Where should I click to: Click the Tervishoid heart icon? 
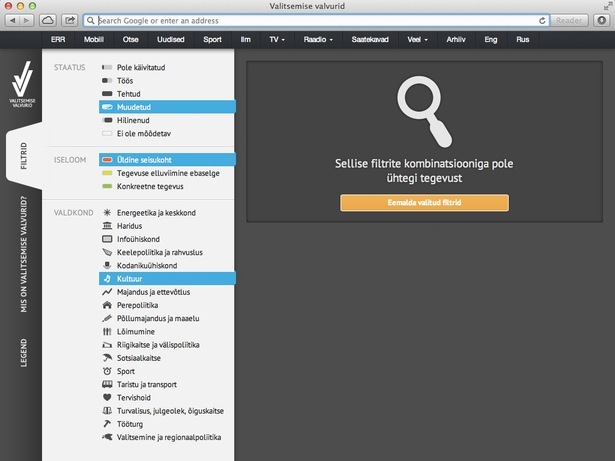point(107,397)
